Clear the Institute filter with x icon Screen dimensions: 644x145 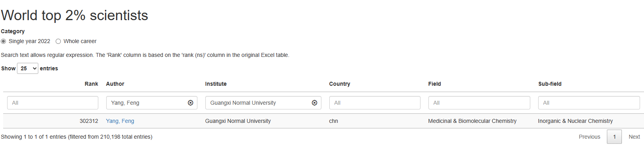(314, 103)
